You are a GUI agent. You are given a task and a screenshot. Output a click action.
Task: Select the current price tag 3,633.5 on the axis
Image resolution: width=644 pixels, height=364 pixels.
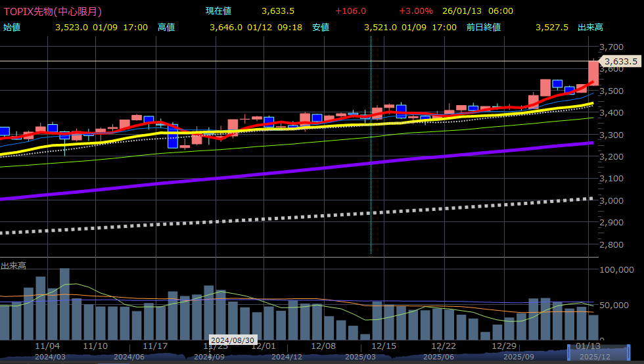(x=621, y=61)
